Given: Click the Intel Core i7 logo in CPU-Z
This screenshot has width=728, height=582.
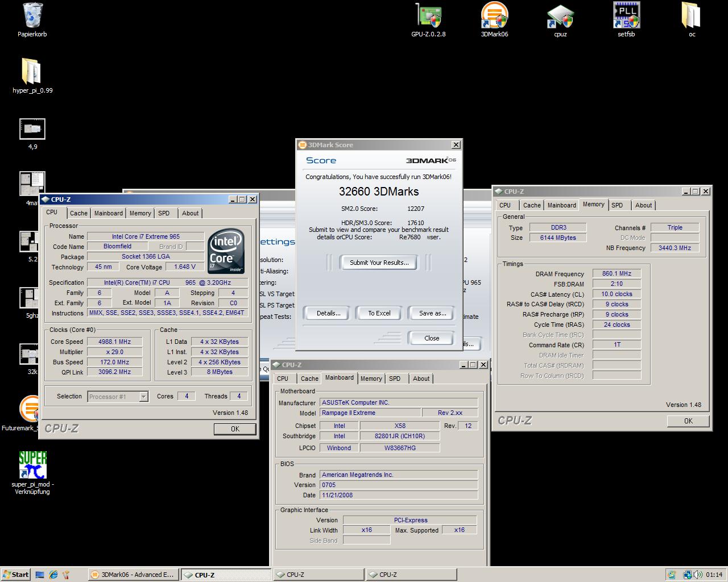Looking at the screenshot, I should tap(226, 251).
